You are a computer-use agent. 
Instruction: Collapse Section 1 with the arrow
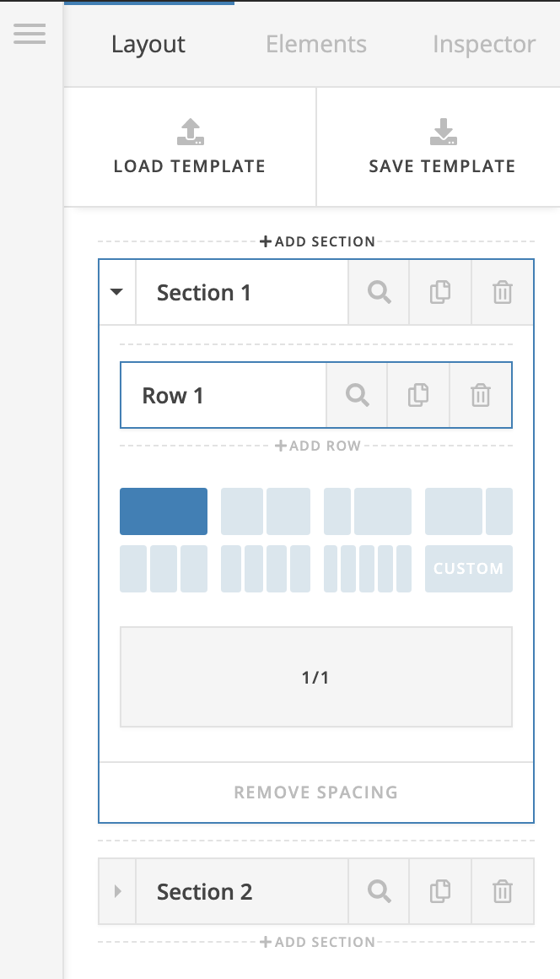coord(116,291)
